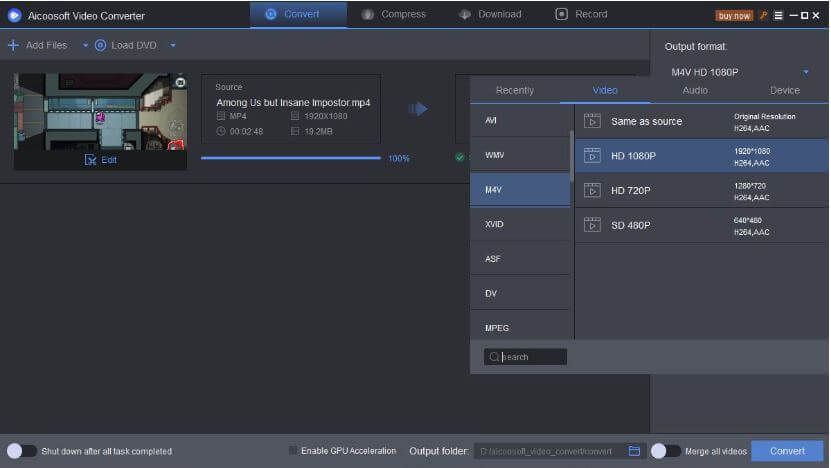Screen dimensions: 831x468
Task: Click the icon on thumbnail's top-right corner
Action: 180,82
